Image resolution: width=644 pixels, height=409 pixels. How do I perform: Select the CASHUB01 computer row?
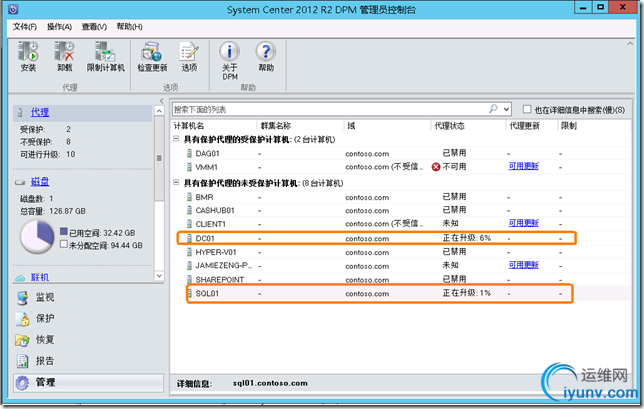(401, 210)
